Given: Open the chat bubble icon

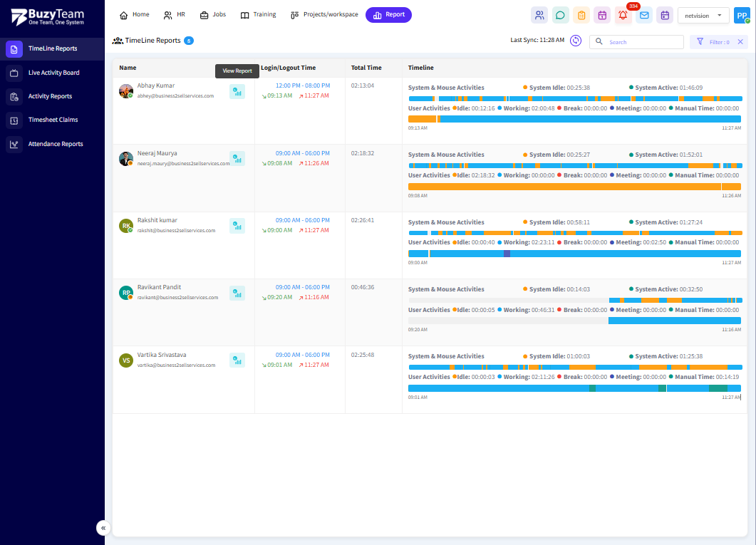Looking at the screenshot, I should pos(560,16).
